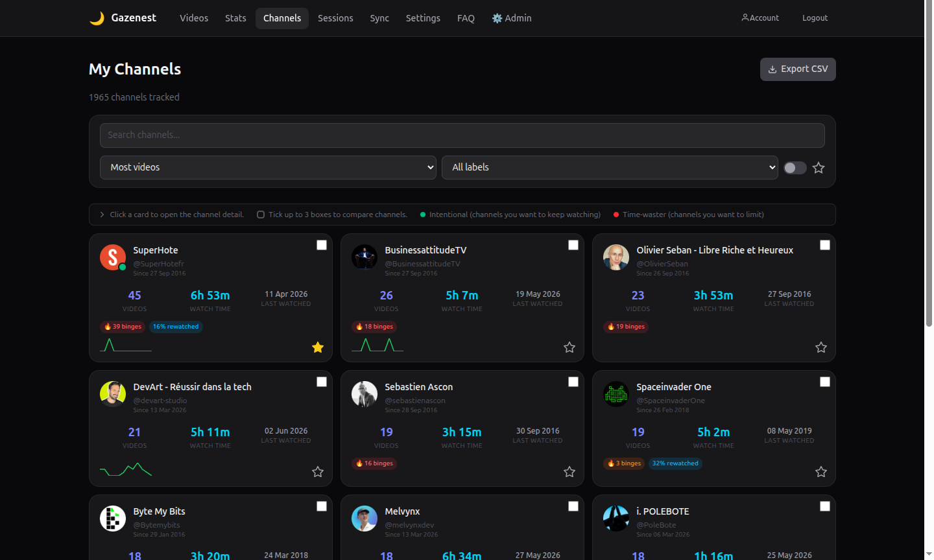The width and height of the screenshot is (934, 560).
Task: Tick Spaceinvader One compare checkbox
Action: click(x=825, y=382)
